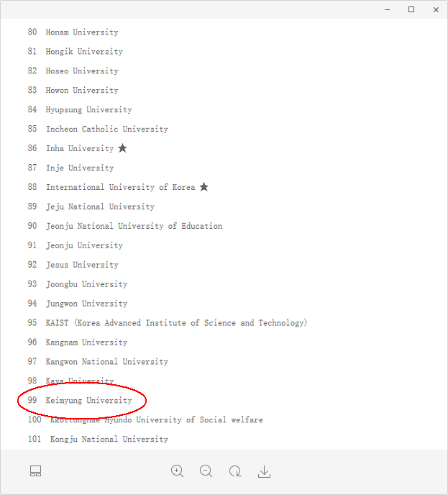Click Honam University at top of list
This screenshot has width=448, height=495.
pos(82,32)
